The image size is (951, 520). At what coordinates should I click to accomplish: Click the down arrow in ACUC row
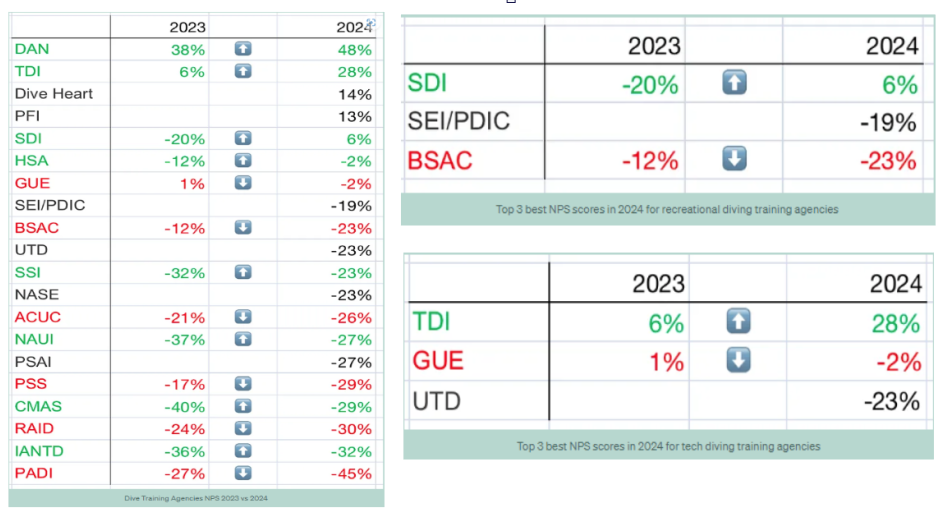243,317
